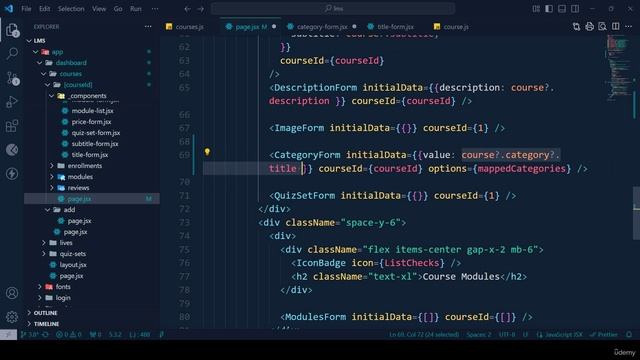The height and width of the screenshot is (360, 640).
Task: Click the JavaScript JSX language mode indicator
Action: click(560, 334)
